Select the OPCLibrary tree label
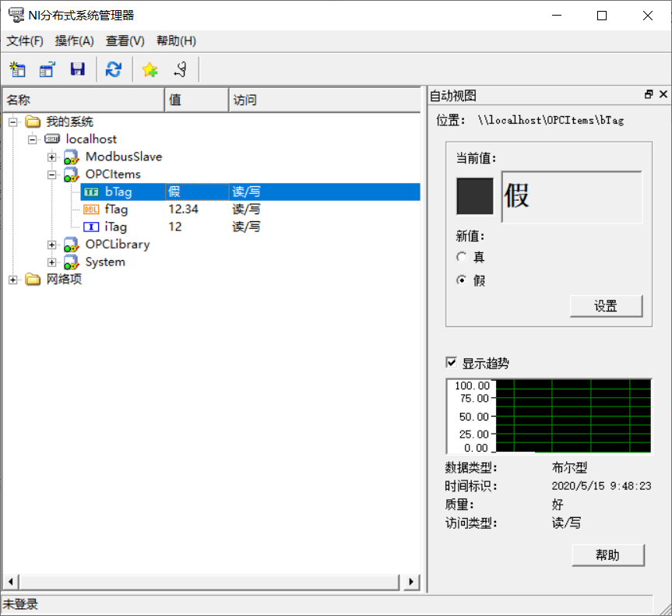 pyautogui.click(x=118, y=245)
